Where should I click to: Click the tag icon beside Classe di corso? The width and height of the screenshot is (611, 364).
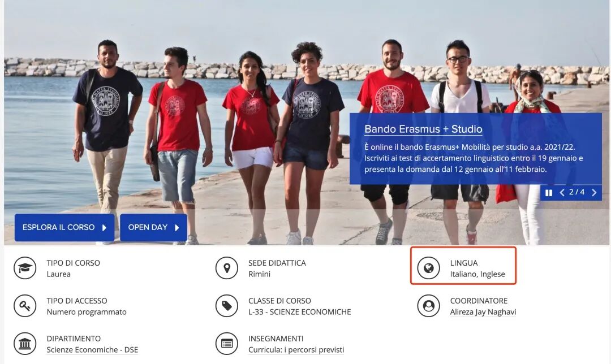[227, 306]
